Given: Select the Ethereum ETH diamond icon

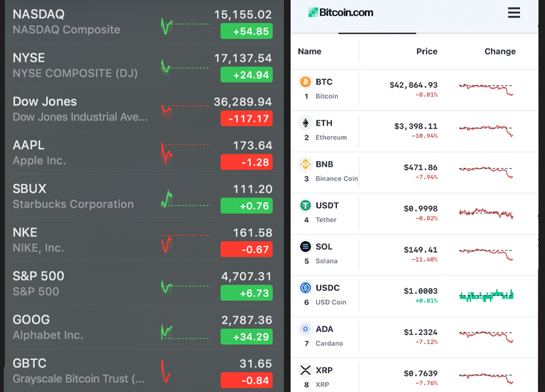Looking at the screenshot, I should (x=305, y=123).
